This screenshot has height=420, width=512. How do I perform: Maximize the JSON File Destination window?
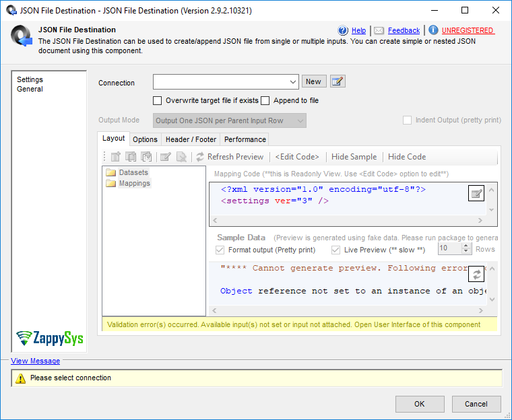[x=465, y=11]
